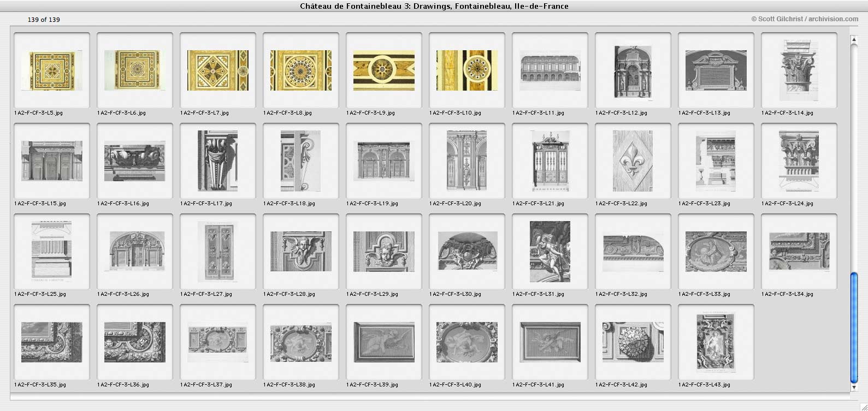
Task: Click file name label 1A2-F-CF-3-L27.jpg
Action: click(x=206, y=294)
